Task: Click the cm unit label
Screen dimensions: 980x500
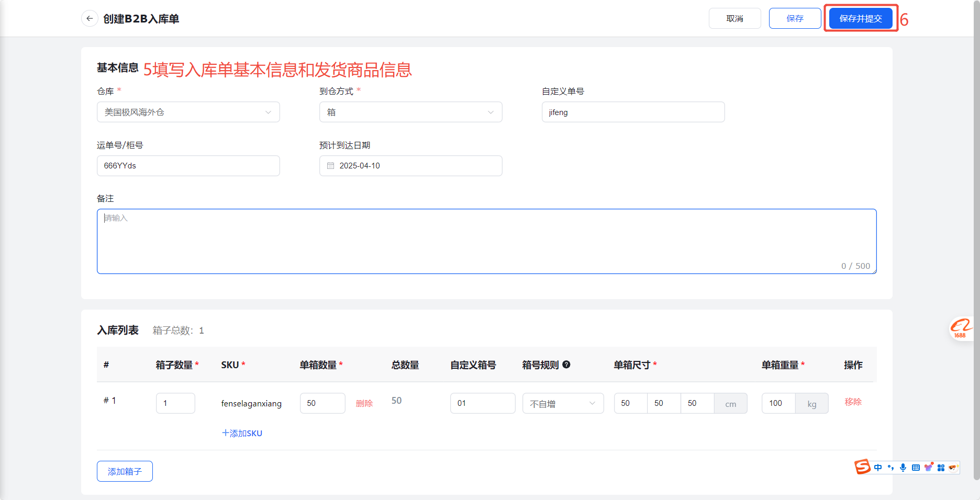Action: click(731, 404)
